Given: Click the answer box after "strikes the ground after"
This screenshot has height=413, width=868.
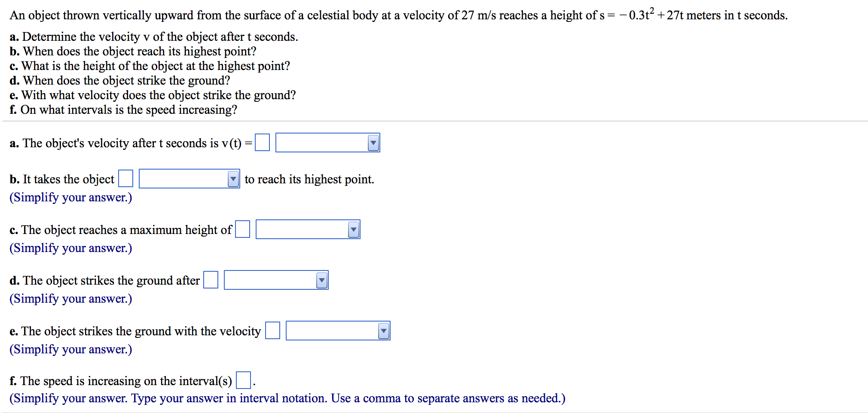Looking at the screenshot, I should [211, 280].
